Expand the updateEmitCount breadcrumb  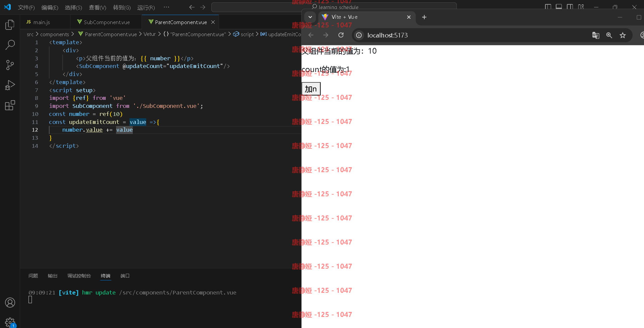tap(281, 34)
